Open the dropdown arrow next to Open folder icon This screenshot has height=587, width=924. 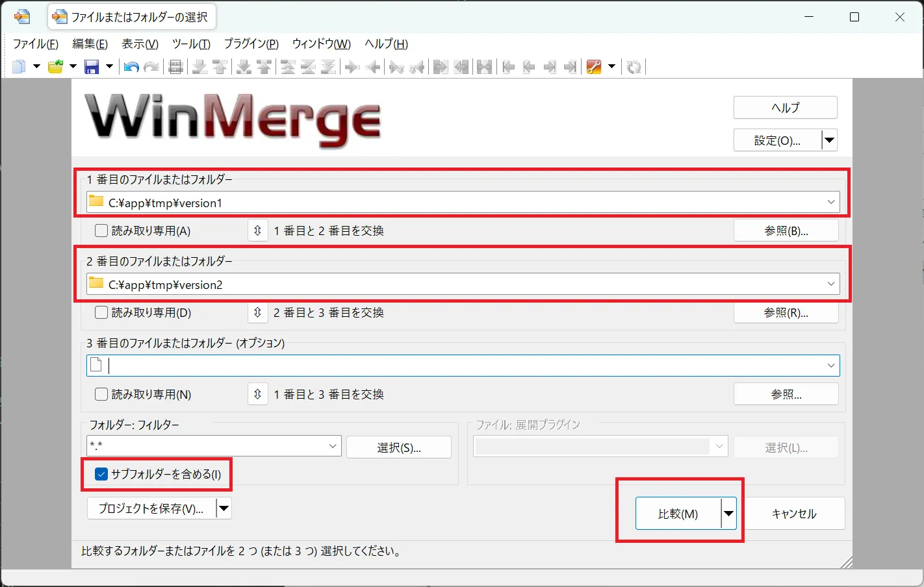(x=73, y=67)
